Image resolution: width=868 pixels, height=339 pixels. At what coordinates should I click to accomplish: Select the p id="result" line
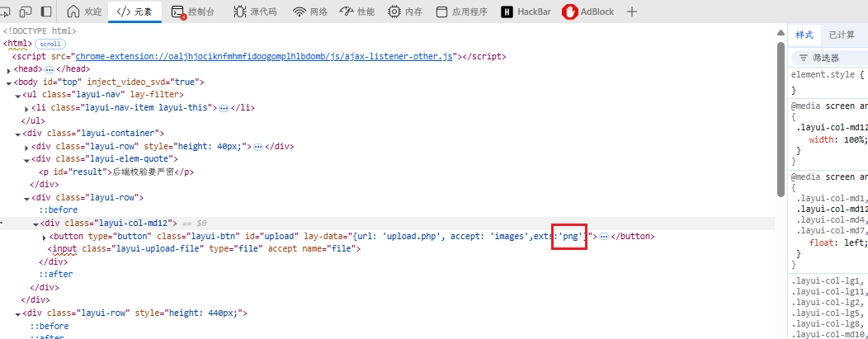116,172
